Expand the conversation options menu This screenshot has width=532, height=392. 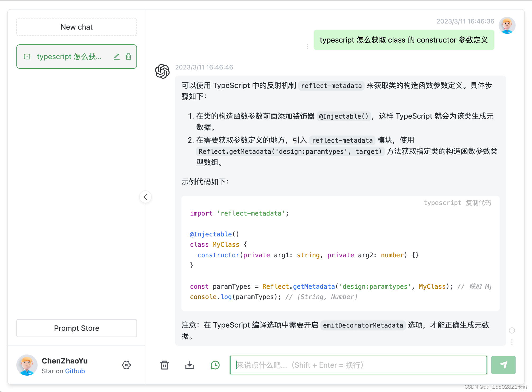308,46
